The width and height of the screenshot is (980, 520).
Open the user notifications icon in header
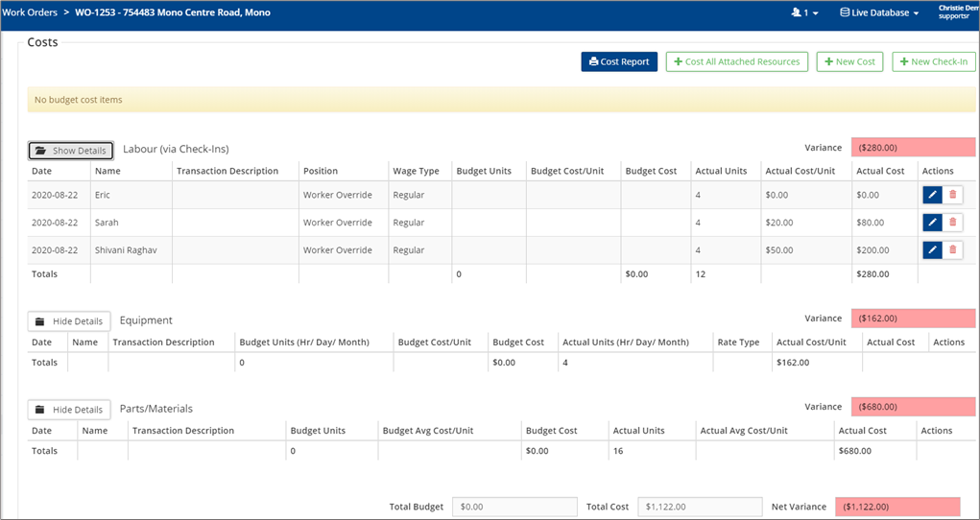click(803, 13)
